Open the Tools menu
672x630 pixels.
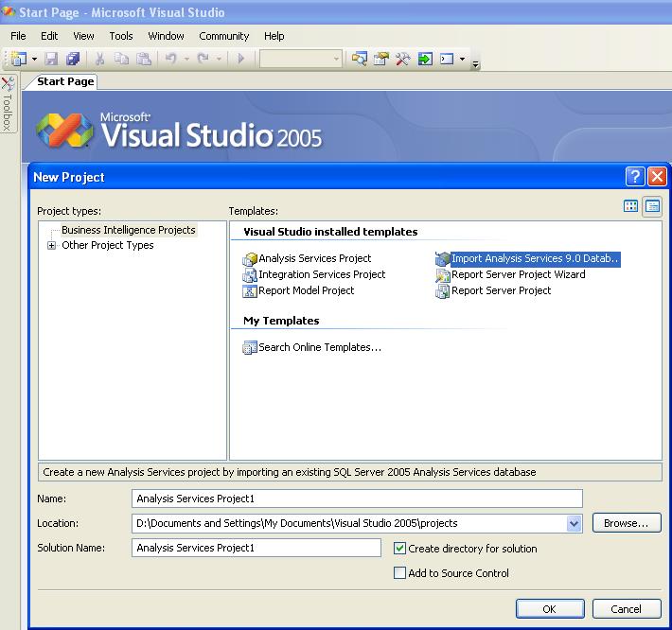(x=121, y=36)
